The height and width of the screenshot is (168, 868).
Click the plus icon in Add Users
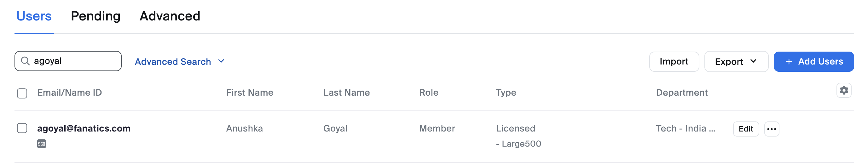coord(789,62)
